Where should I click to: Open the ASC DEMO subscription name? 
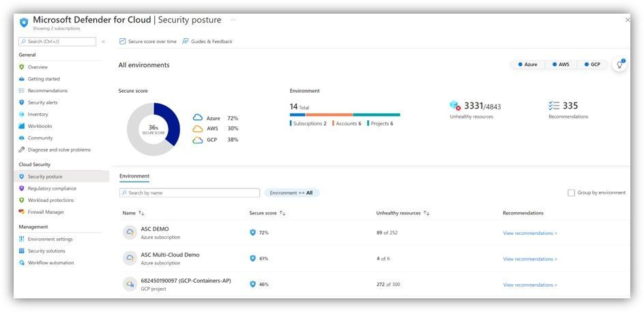coord(155,229)
